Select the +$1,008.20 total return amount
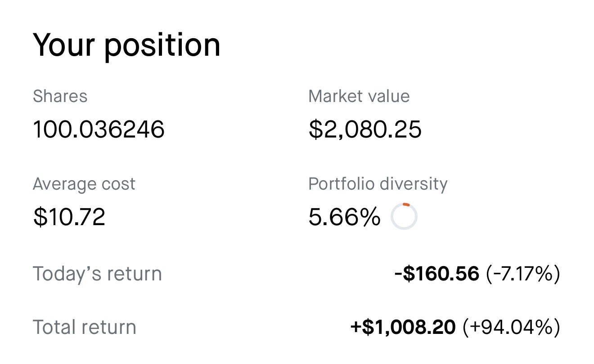Image resolution: width=594 pixels, height=364 pixels. (403, 327)
